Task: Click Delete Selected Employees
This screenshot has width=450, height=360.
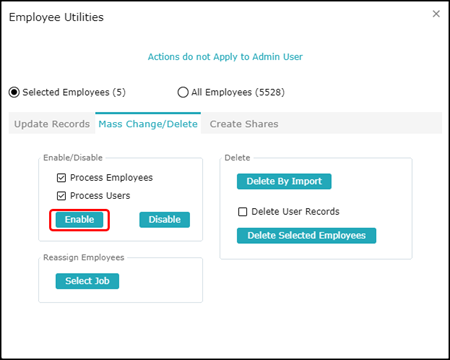Action: click(x=306, y=236)
